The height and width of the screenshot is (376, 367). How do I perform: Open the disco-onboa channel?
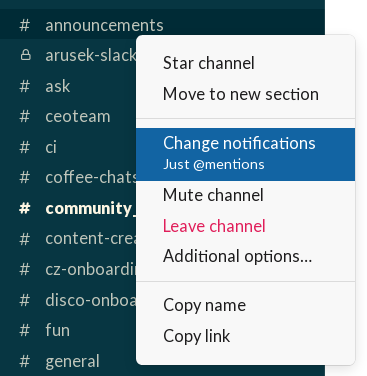(91, 300)
